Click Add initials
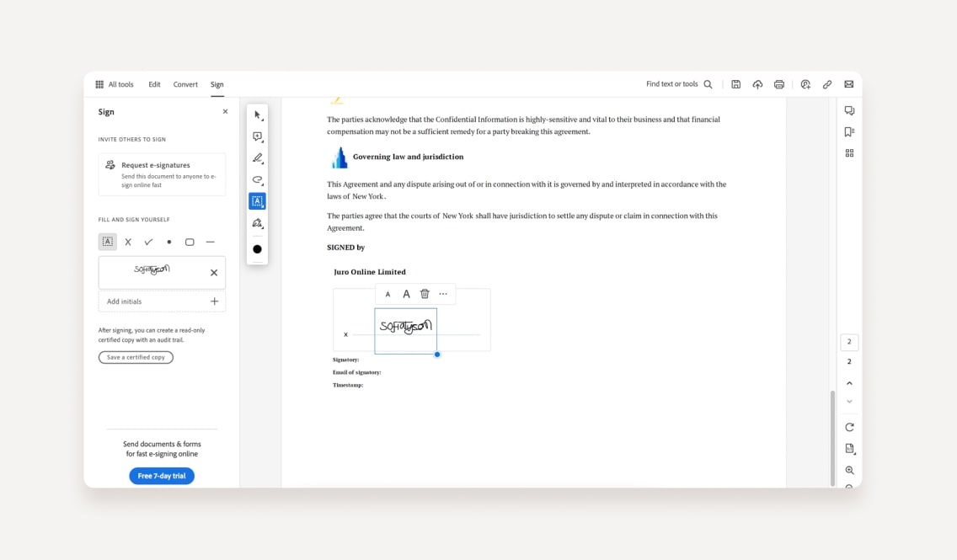Image resolution: width=957 pixels, height=560 pixels. point(162,301)
